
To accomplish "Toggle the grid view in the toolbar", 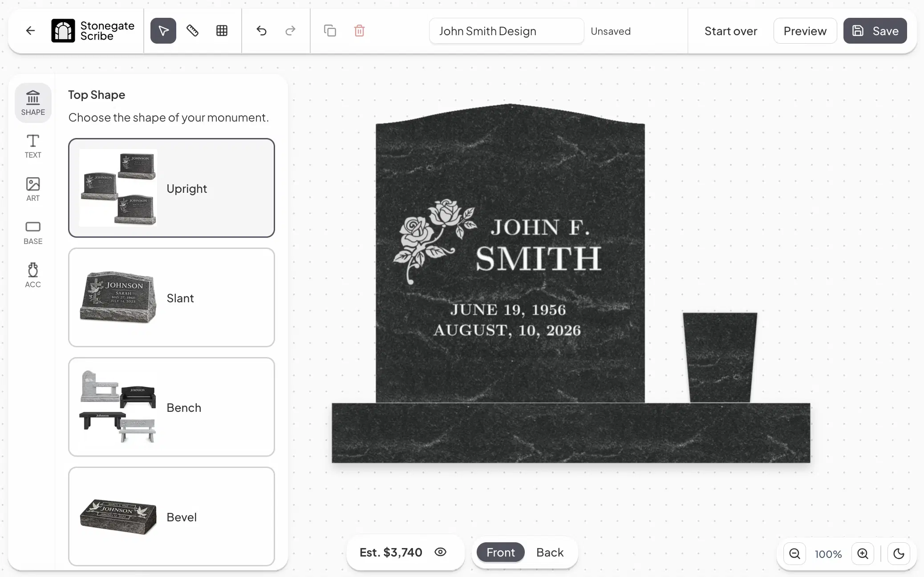I will 221,30.
